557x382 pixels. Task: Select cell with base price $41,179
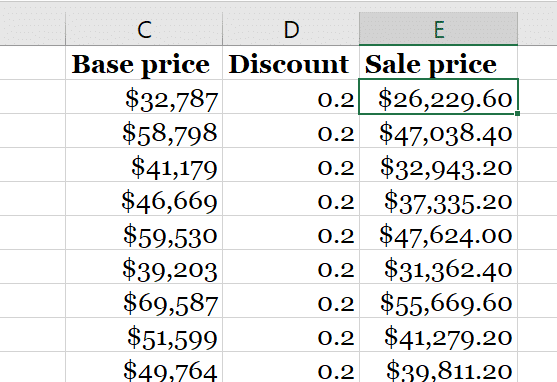144,165
